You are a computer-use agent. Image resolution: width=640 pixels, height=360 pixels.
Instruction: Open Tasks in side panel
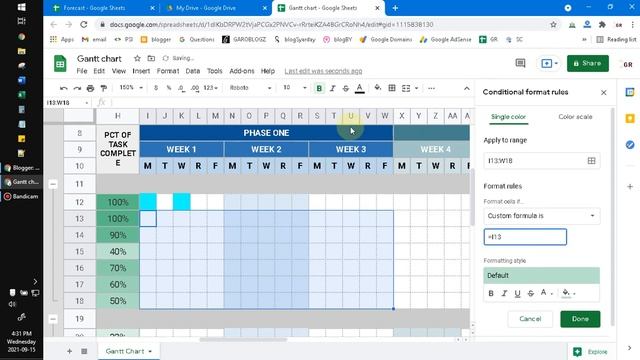630,144
